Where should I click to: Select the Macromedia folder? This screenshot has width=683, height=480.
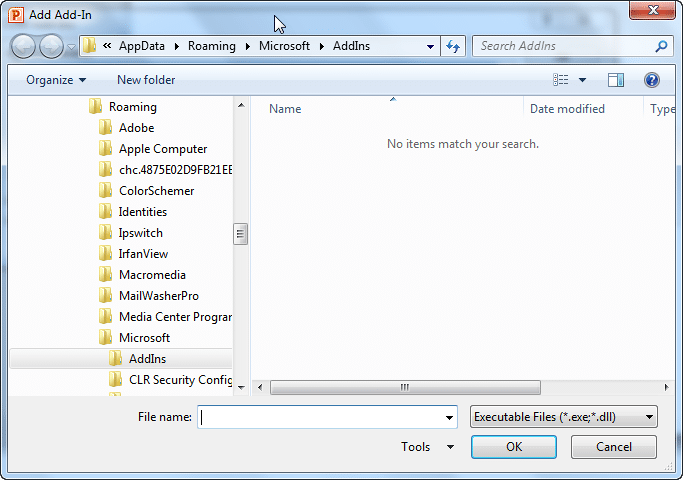tap(152, 275)
